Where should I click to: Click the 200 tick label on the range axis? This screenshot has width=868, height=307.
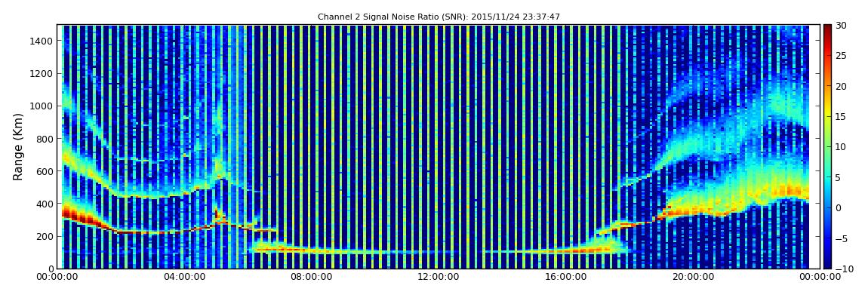pyautogui.click(x=45, y=236)
